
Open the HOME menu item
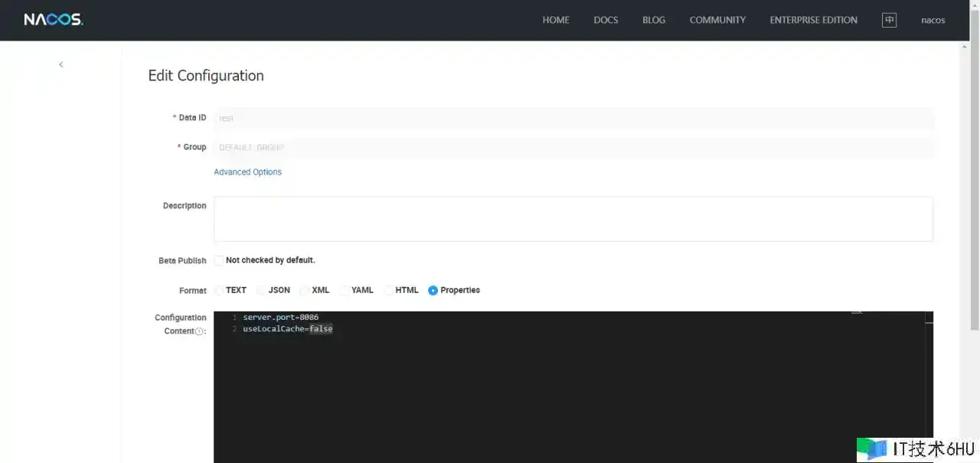pos(556,20)
